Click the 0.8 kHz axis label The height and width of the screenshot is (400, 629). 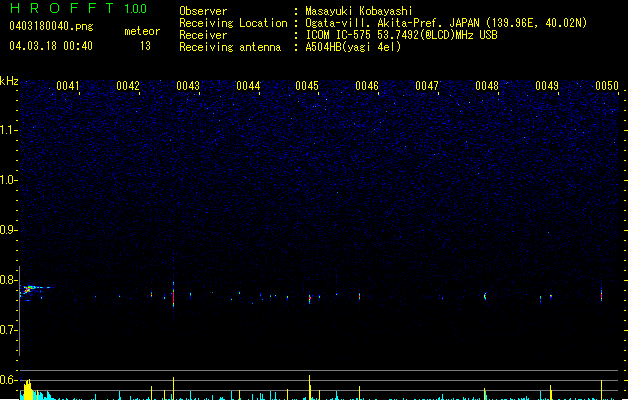click(8, 280)
